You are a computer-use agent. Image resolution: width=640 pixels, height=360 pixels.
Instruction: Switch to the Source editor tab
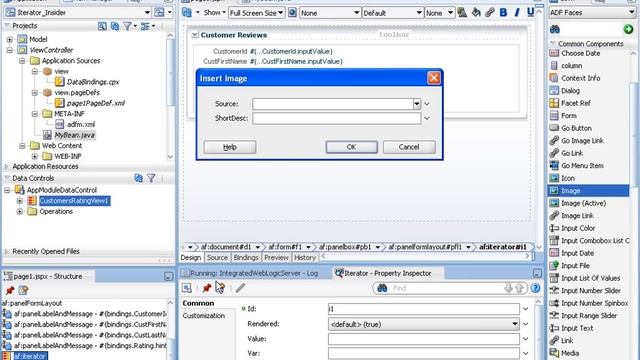[217, 258]
